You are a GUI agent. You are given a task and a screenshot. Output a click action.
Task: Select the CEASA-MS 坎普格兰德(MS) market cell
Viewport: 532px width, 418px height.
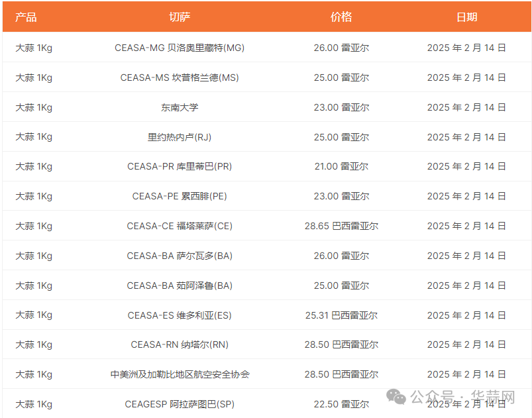pyautogui.click(x=180, y=78)
